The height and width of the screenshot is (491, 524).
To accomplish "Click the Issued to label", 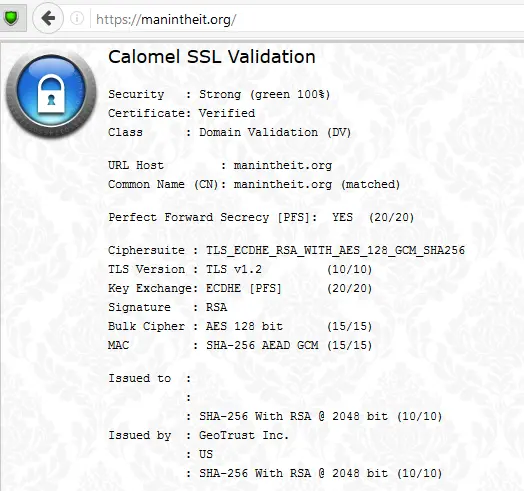I will (139, 378).
